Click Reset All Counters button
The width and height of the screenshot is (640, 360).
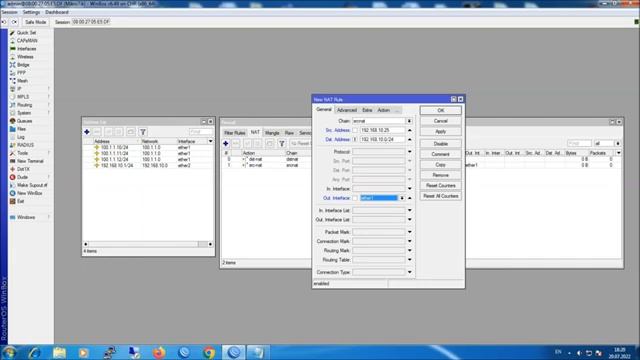pos(440,196)
